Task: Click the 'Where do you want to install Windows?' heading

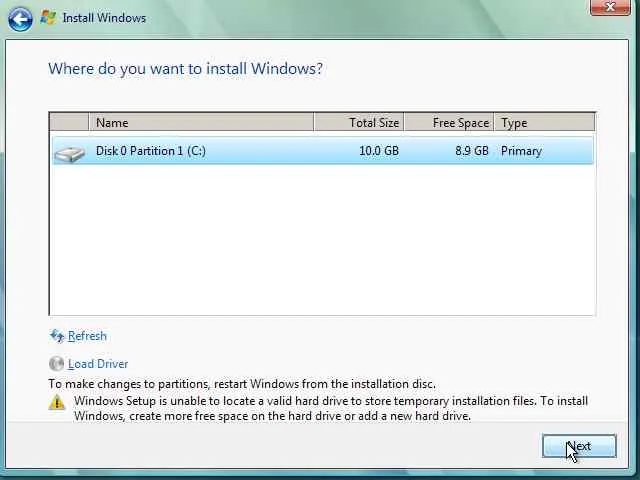Action: click(186, 69)
